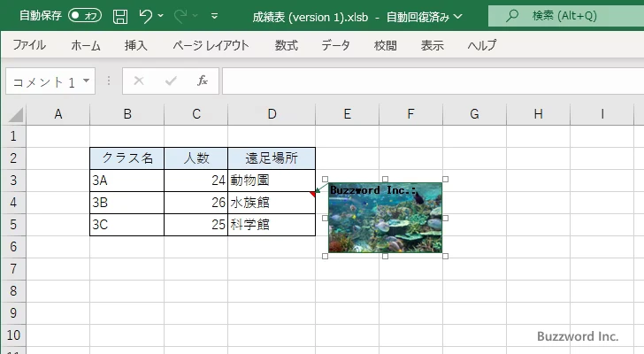
Task: Select cell with value 25
Action: coord(195,225)
